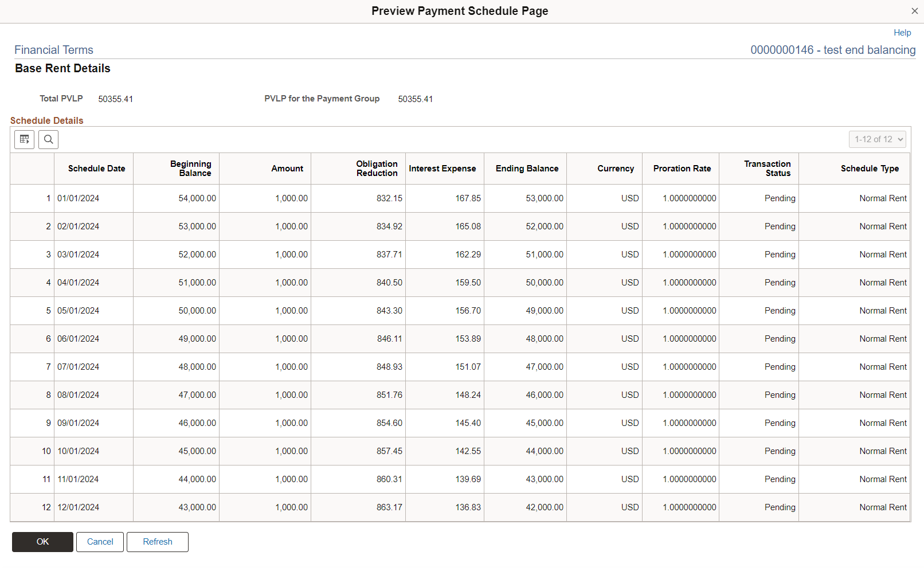
Task: Click the Proration Rate column header
Action: click(682, 169)
